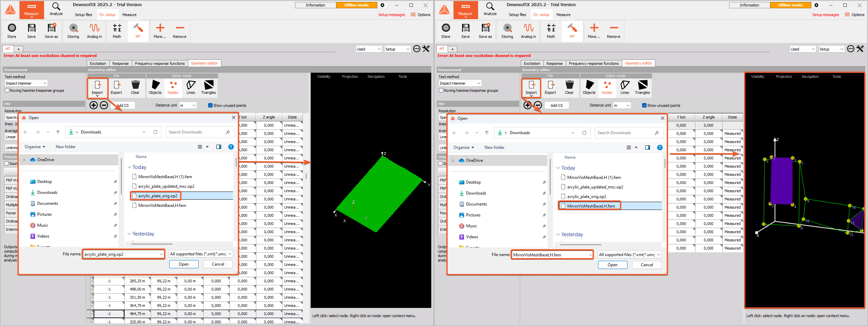Toggle Roving hammer/response groups in right window
The image size is (868, 326).
tap(441, 90)
